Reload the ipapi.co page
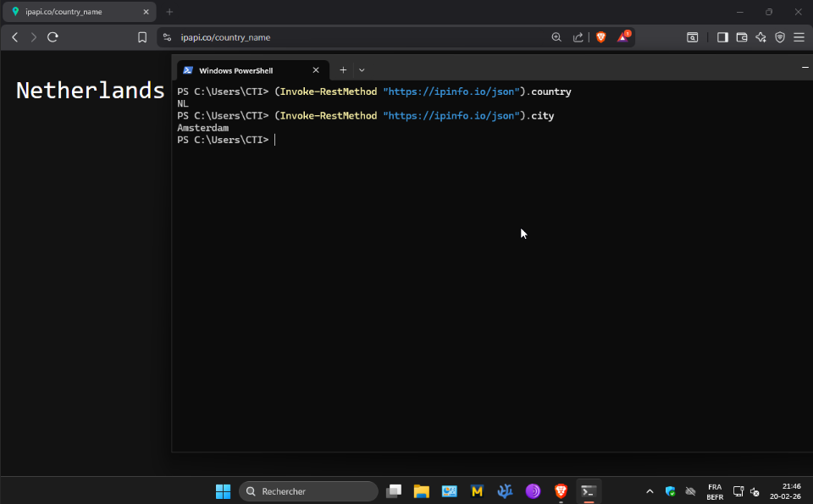 53,37
